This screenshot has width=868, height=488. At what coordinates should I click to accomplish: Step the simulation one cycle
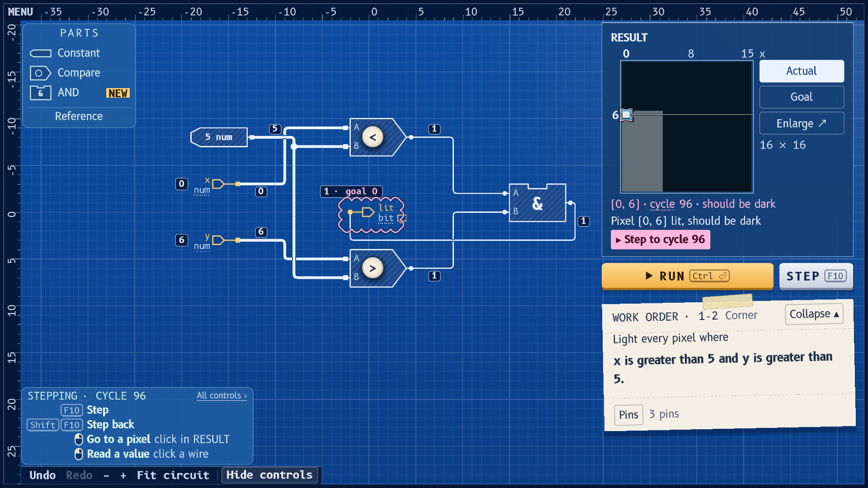[816, 276]
